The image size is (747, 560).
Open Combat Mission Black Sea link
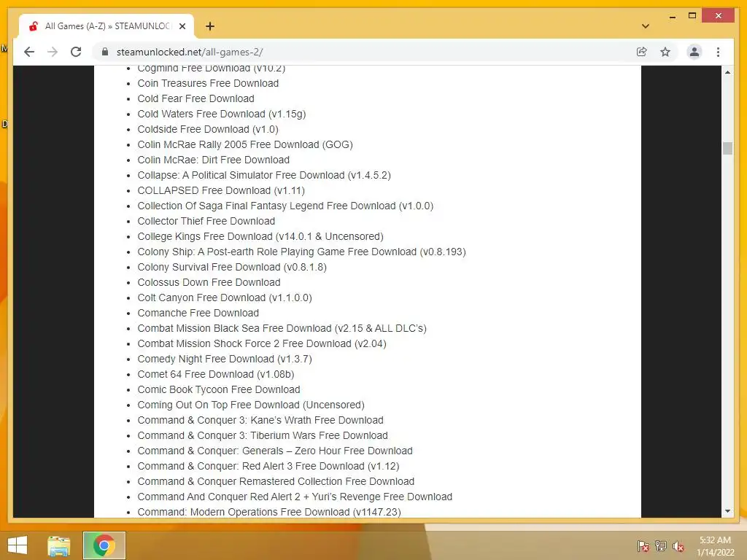point(282,328)
